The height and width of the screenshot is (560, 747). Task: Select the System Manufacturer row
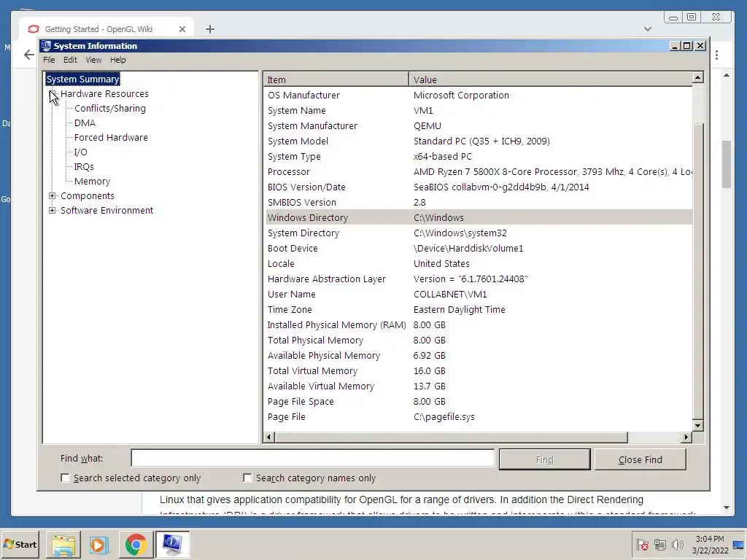(x=479, y=125)
